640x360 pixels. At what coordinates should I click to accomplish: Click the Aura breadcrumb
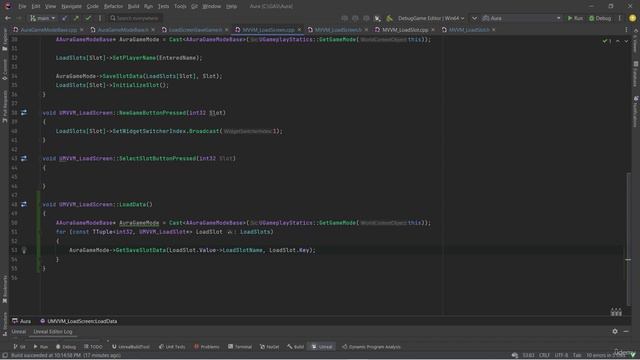[x=22, y=321]
